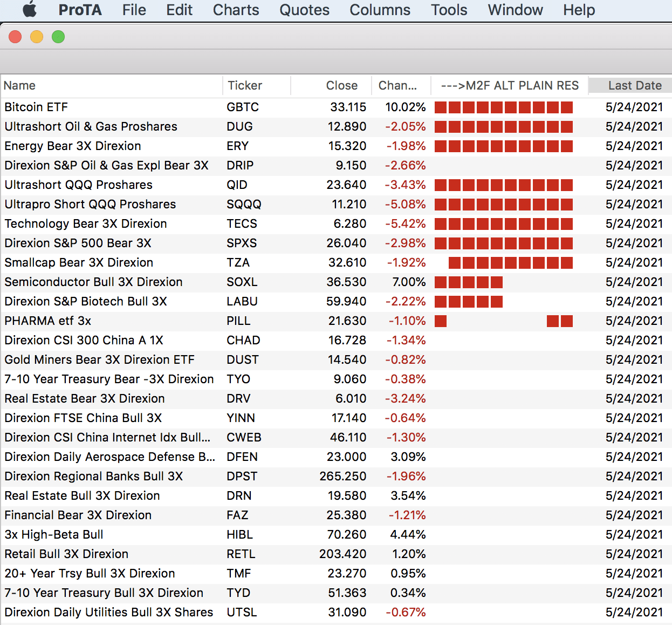The width and height of the screenshot is (672, 625).
Task: Click the red M2F bar for TZA
Action: click(511, 263)
